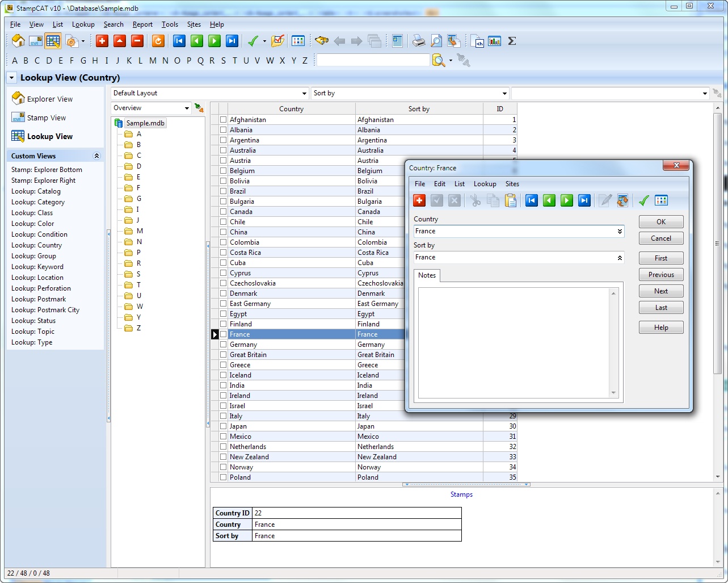The width and height of the screenshot is (728, 583).
Task: Open the Report menu
Action: [142, 24]
